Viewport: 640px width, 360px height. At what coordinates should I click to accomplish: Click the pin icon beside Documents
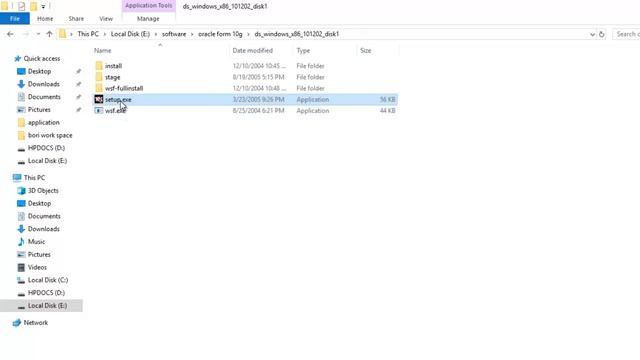click(78, 97)
